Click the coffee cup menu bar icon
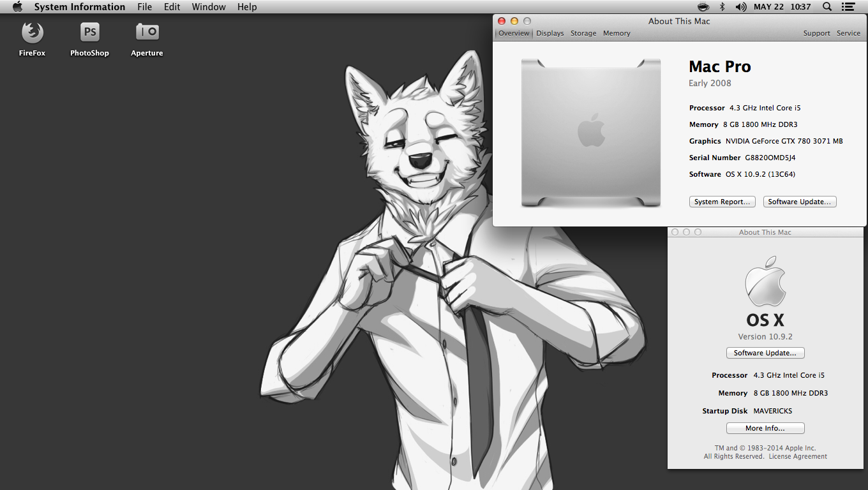This screenshot has width=868, height=490. coord(703,7)
